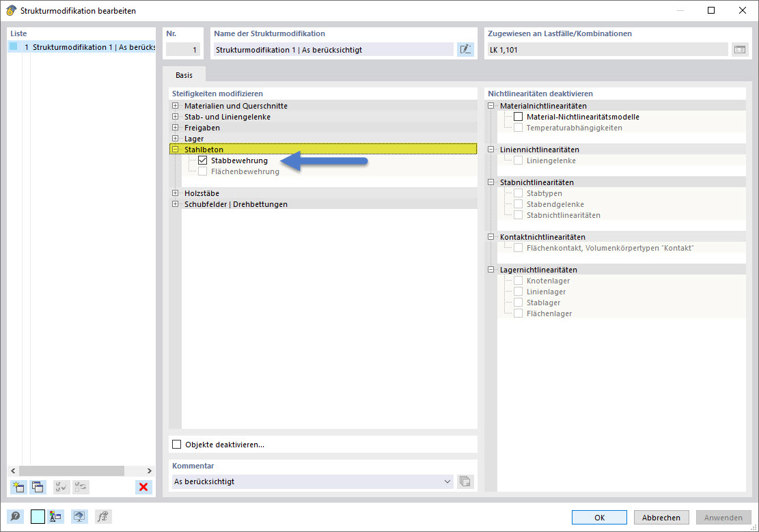The height and width of the screenshot is (532, 759).
Task: Open the Kommentar dropdown list
Action: [447, 481]
